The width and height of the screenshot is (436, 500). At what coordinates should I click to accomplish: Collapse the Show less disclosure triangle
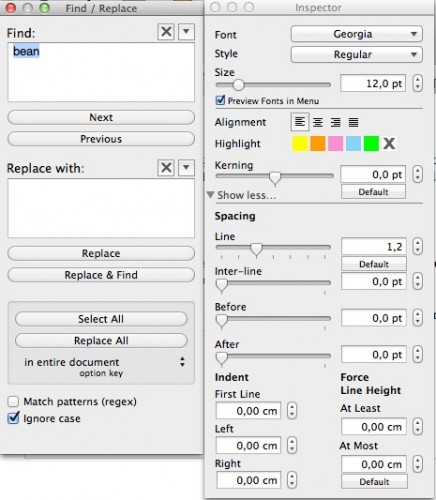click(x=210, y=195)
